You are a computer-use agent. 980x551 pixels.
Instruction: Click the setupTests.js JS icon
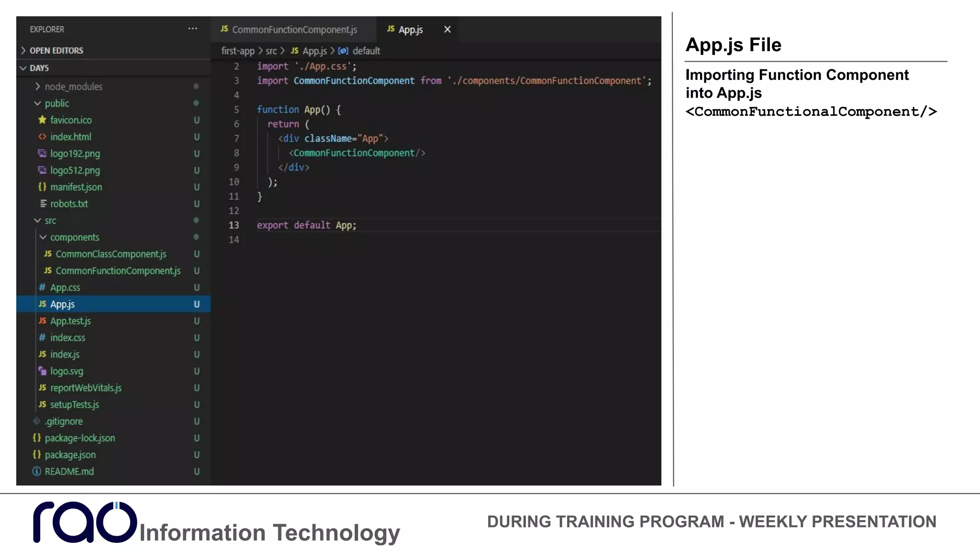[43, 404]
